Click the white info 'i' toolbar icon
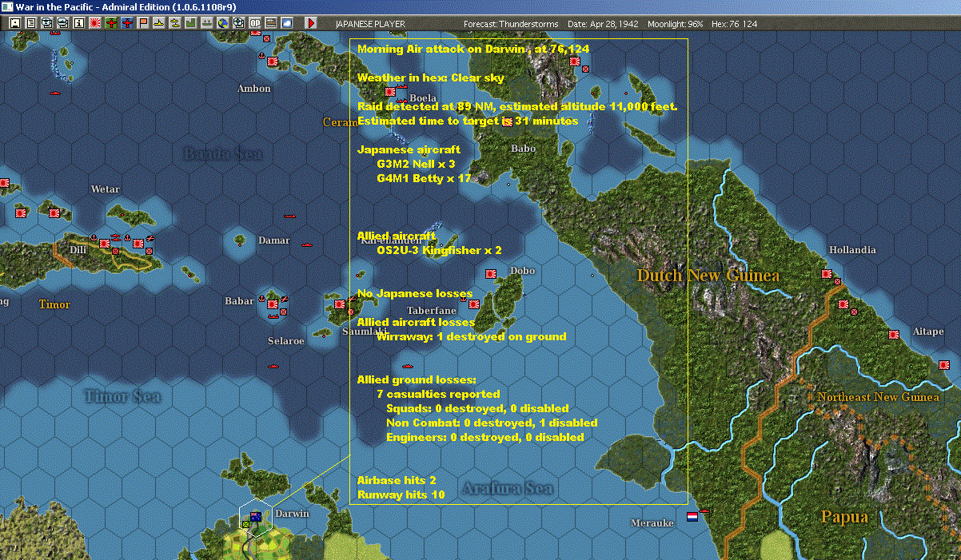 coord(78,23)
